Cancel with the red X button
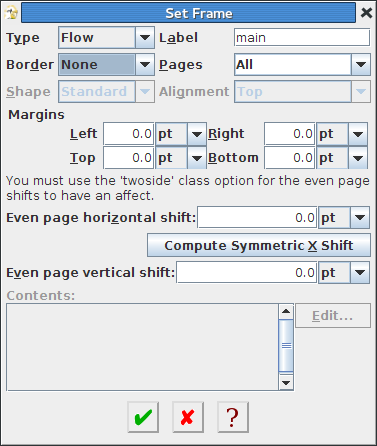 [188, 417]
